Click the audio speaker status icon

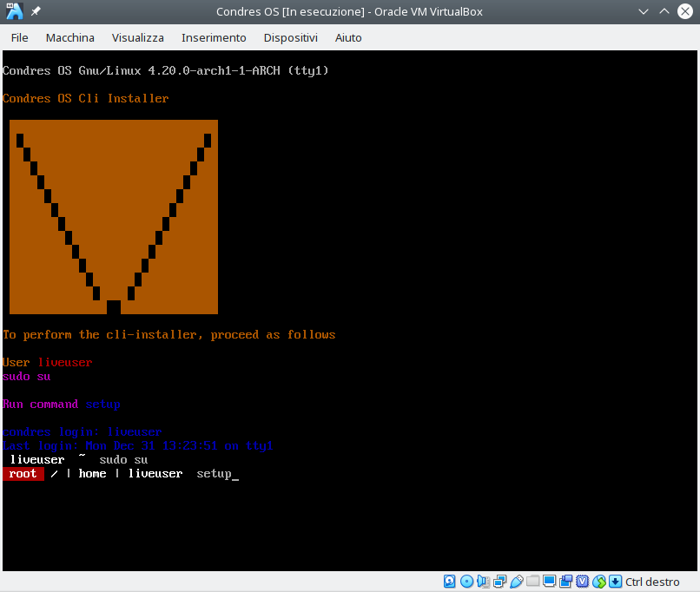[483, 582]
